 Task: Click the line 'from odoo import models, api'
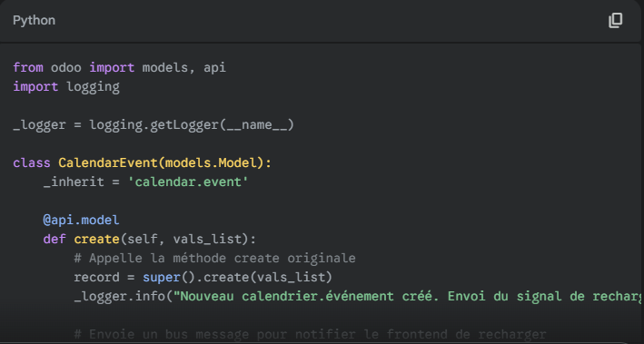click(120, 67)
